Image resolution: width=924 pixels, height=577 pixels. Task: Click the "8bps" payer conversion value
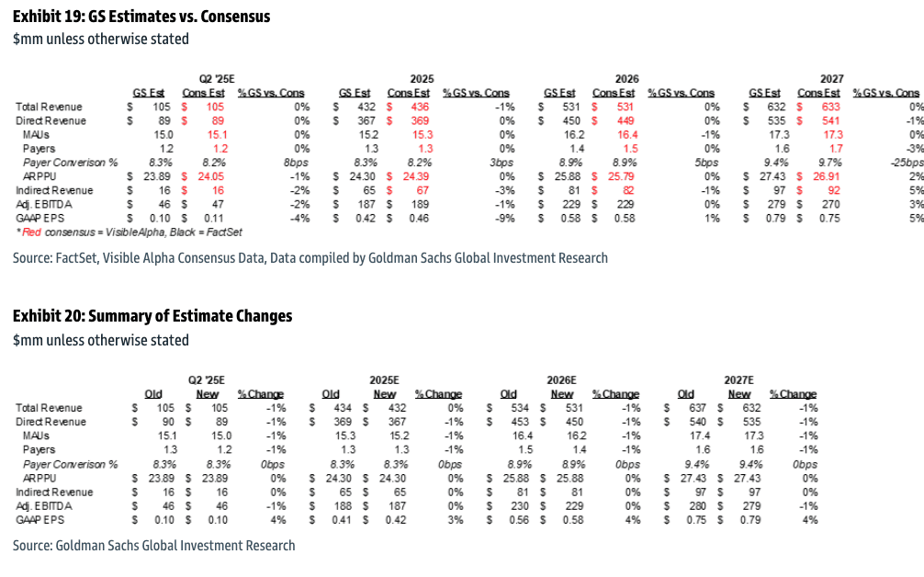coord(297,163)
